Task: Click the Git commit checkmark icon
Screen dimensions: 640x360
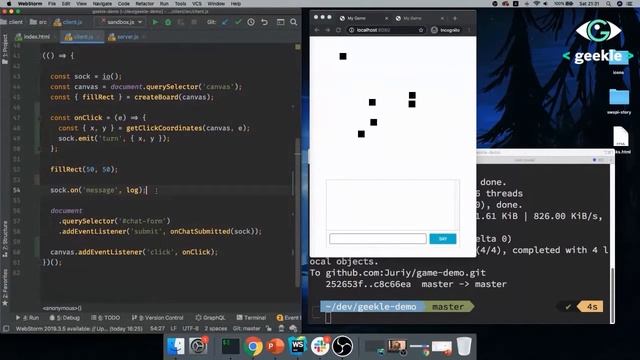Action: [238, 22]
